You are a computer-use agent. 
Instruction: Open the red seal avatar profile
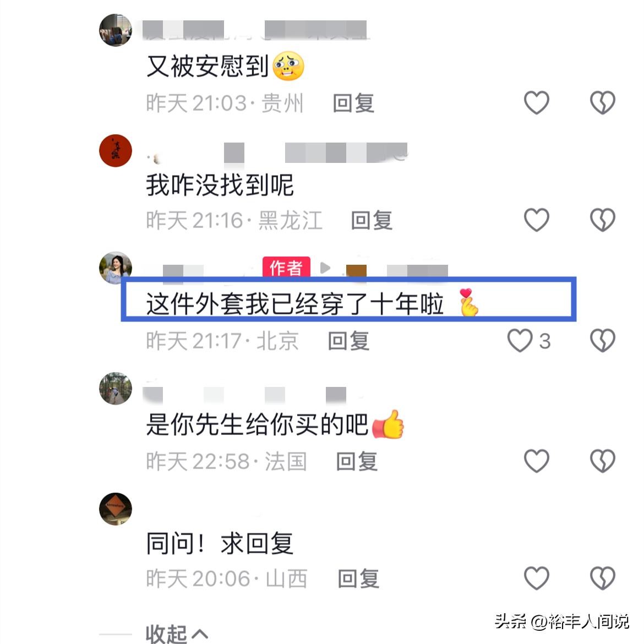click(116, 150)
